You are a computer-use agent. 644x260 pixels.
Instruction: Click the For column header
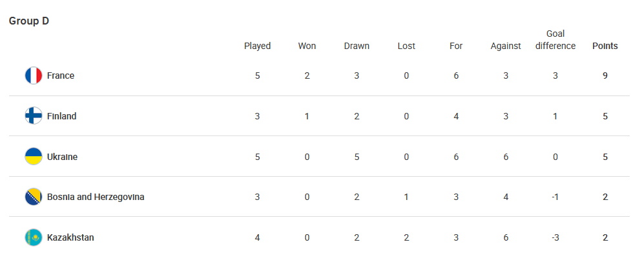(456, 46)
